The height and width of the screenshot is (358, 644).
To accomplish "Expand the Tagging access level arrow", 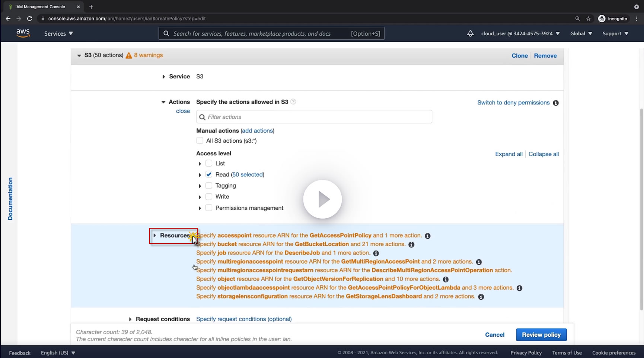I will pyautogui.click(x=200, y=186).
